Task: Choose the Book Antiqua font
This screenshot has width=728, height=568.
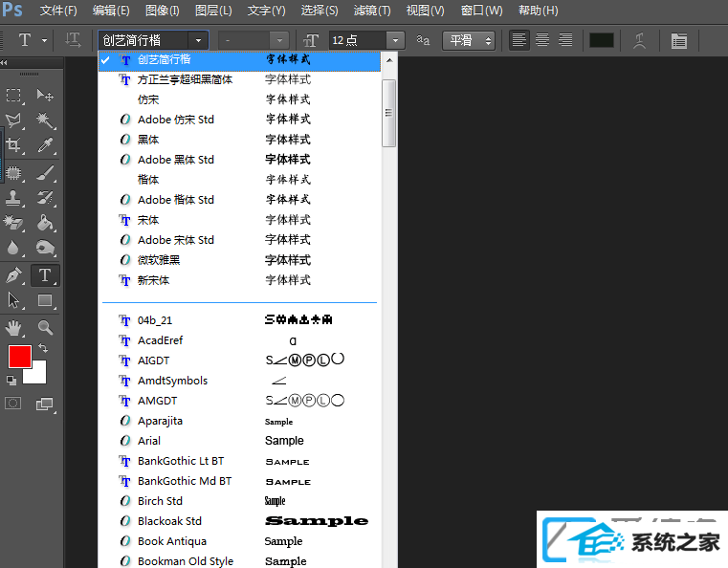Action: click(239, 541)
